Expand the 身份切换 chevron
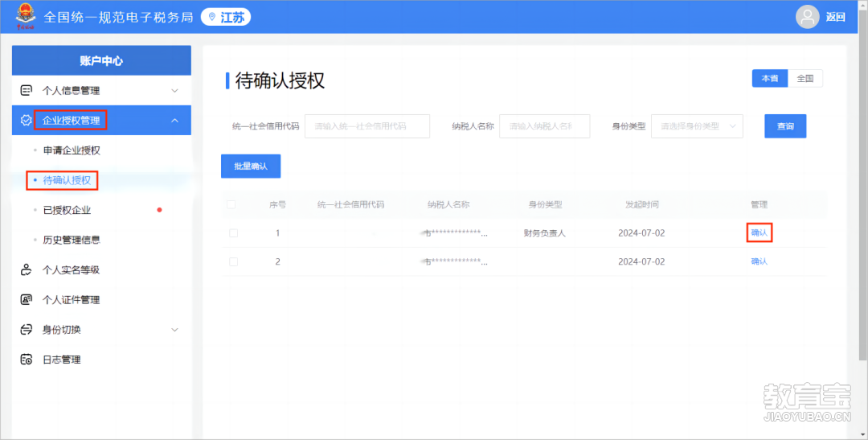Image resolution: width=868 pixels, height=440 pixels. pyautogui.click(x=174, y=330)
